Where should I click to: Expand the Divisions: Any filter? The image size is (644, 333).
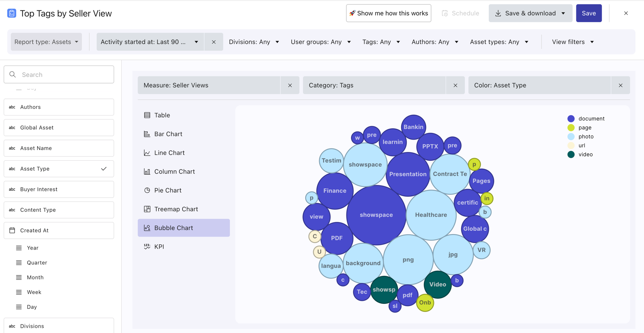tap(254, 42)
